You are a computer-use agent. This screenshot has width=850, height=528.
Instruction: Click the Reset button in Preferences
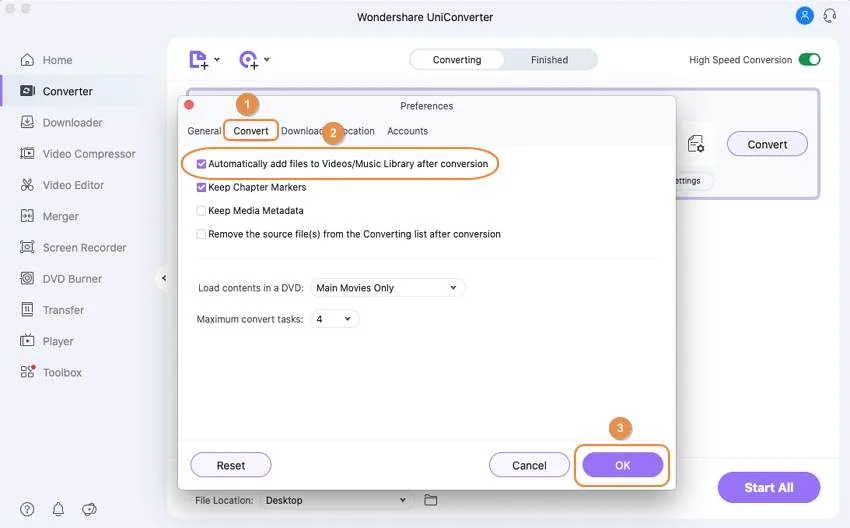coord(231,465)
